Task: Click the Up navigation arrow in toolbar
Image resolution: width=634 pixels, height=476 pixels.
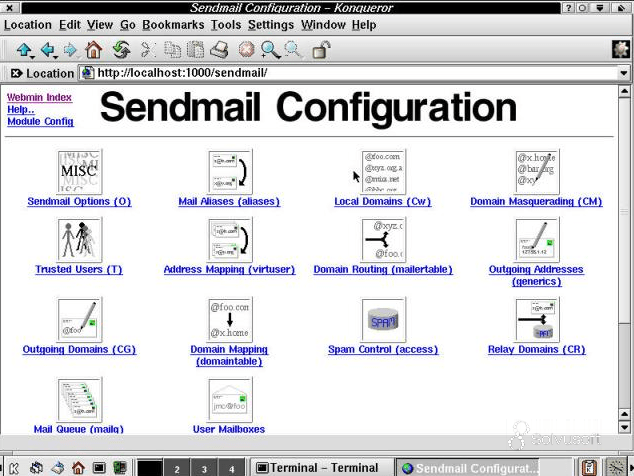Action: pos(24,50)
